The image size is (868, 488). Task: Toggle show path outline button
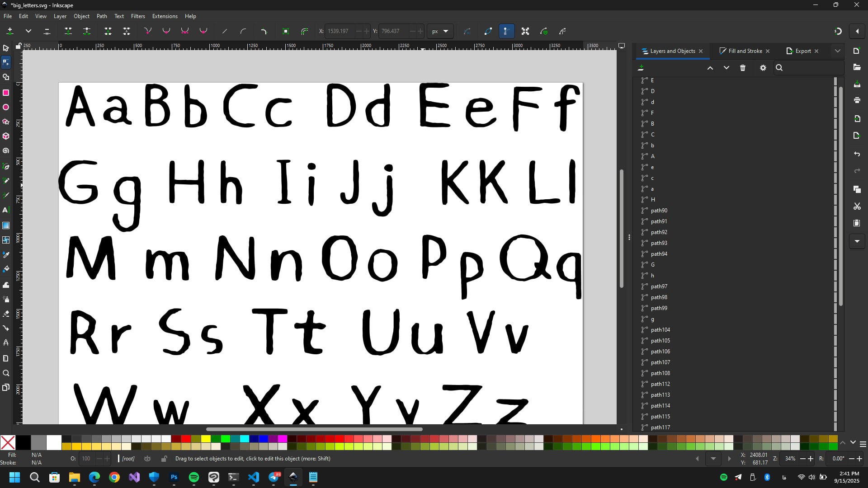click(488, 31)
